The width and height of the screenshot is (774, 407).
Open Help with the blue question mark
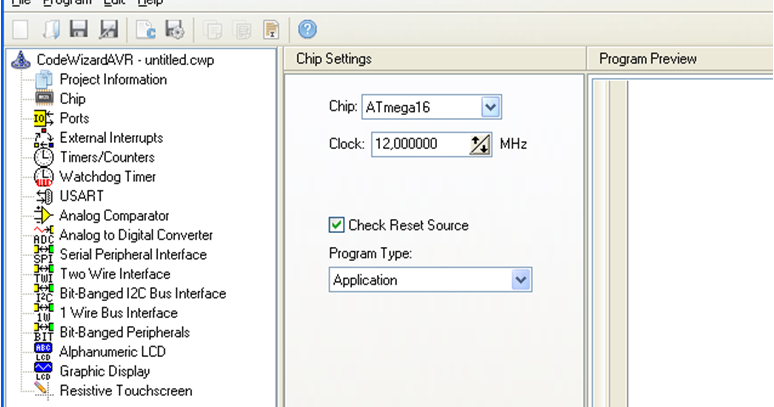pos(307,29)
